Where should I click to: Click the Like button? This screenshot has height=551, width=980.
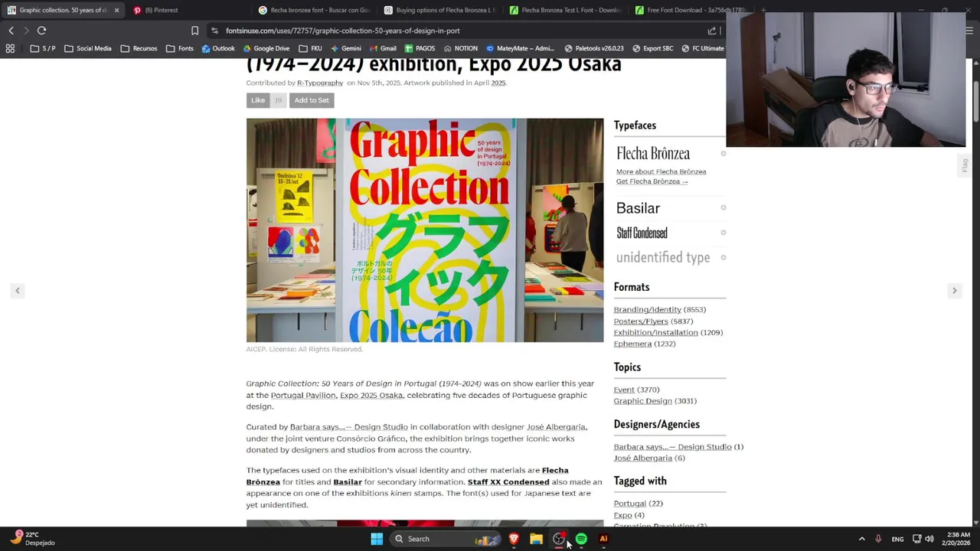(x=258, y=100)
